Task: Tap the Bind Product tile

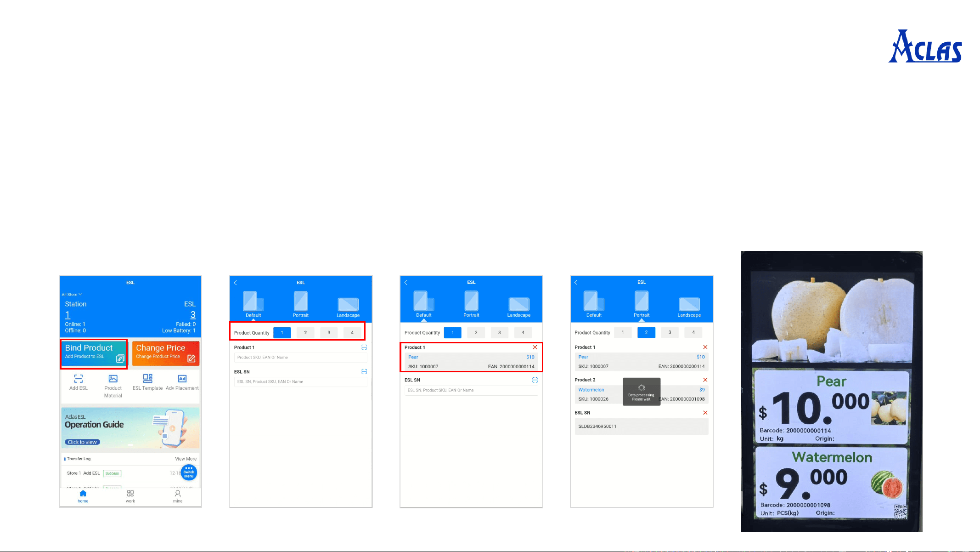Action: click(94, 353)
